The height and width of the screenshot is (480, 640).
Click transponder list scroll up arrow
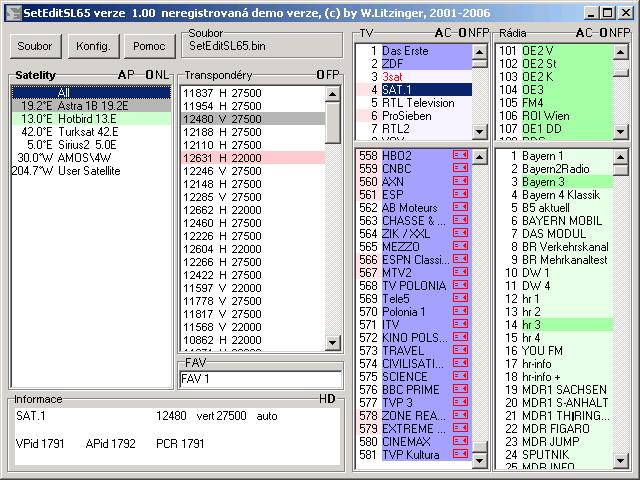[333, 94]
